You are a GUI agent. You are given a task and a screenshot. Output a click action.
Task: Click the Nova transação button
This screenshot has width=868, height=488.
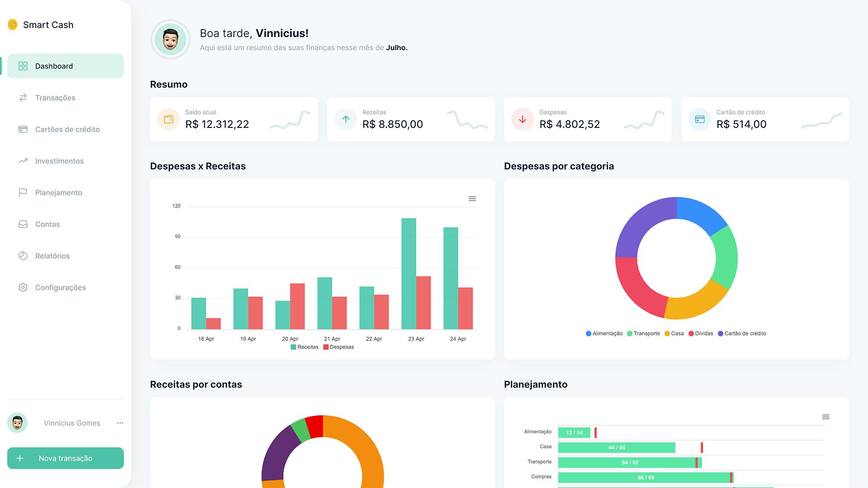[66, 458]
